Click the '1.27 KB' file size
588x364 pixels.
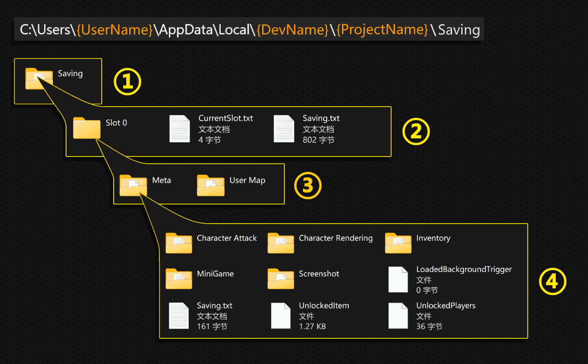pyautogui.click(x=312, y=326)
